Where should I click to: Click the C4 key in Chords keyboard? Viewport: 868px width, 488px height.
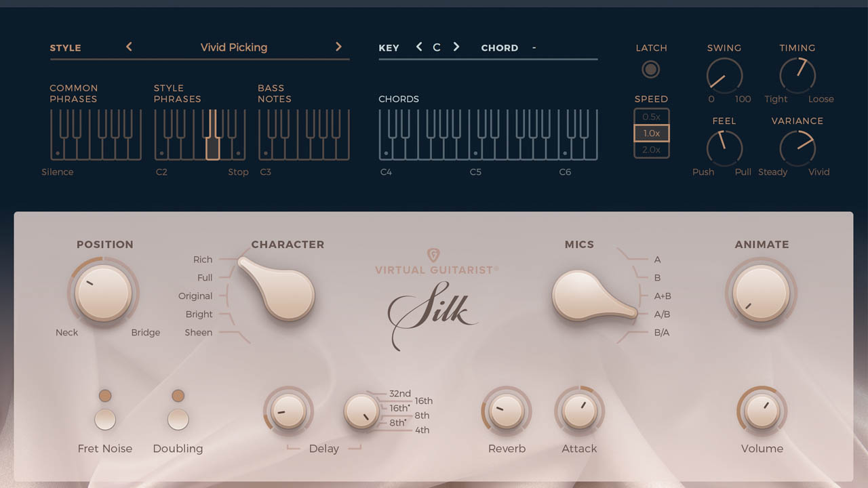(386, 150)
